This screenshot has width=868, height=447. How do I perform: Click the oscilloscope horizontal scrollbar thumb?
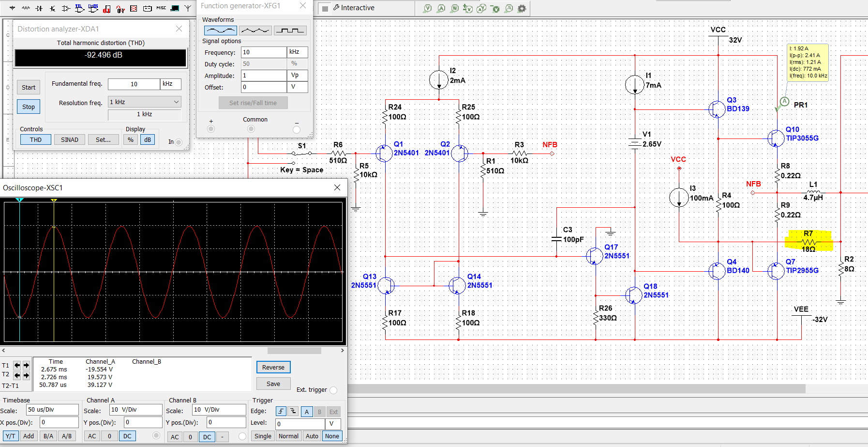(294, 350)
